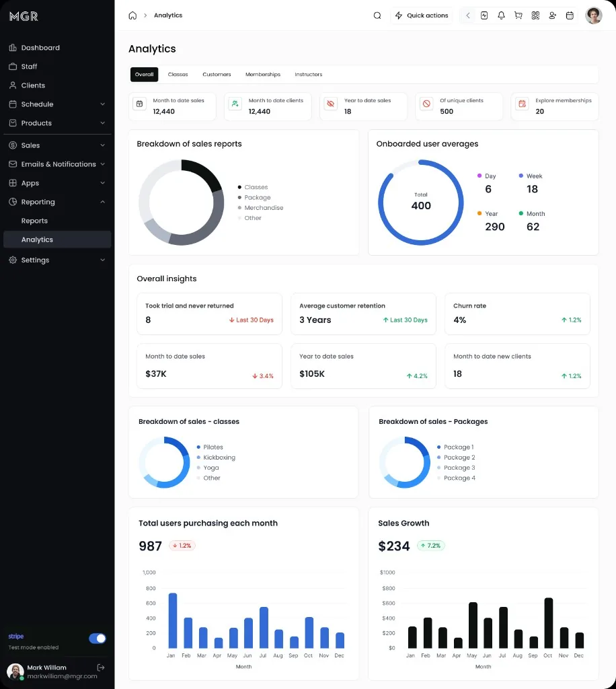
Task: Switch to the Instructors tab
Action: click(308, 74)
